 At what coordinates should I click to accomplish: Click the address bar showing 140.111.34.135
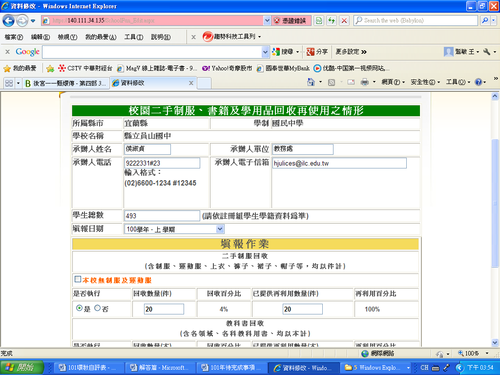point(152,21)
